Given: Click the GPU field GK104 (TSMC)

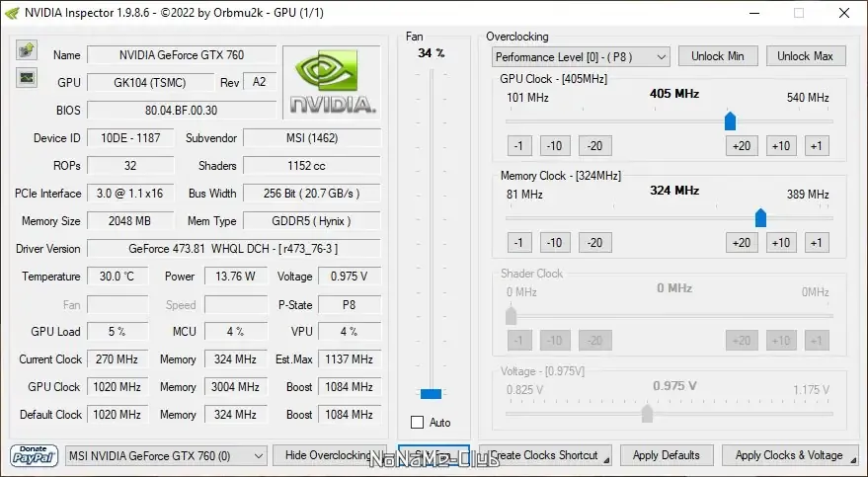Looking at the screenshot, I should pyautogui.click(x=150, y=82).
